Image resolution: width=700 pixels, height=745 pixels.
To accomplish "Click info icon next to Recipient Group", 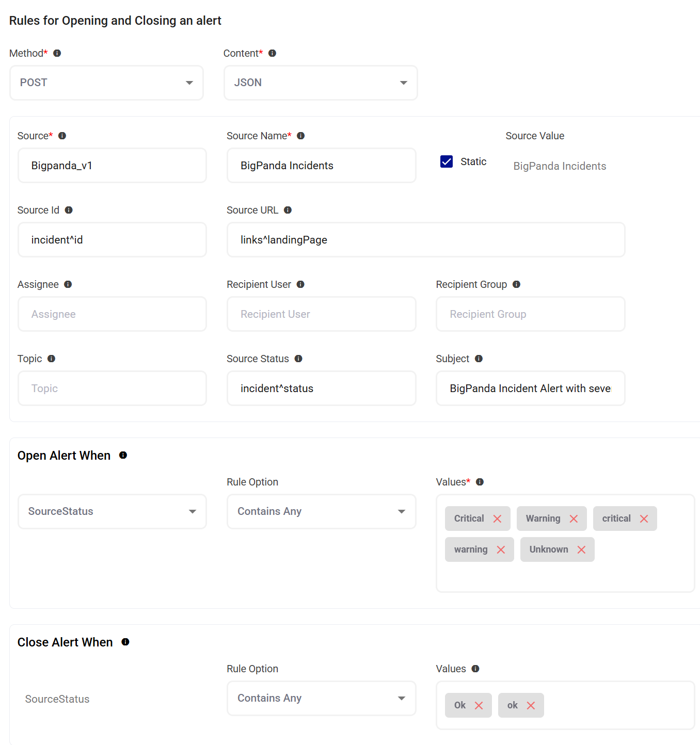I will coord(516,284).
